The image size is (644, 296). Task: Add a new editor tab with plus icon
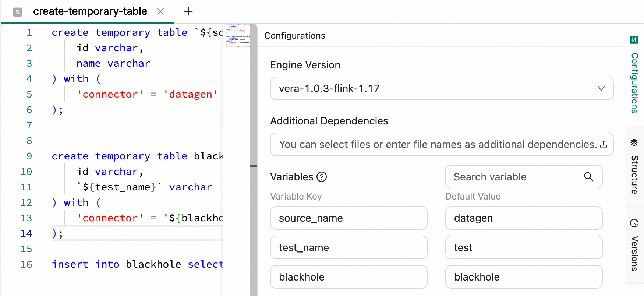tap(188, 11)
